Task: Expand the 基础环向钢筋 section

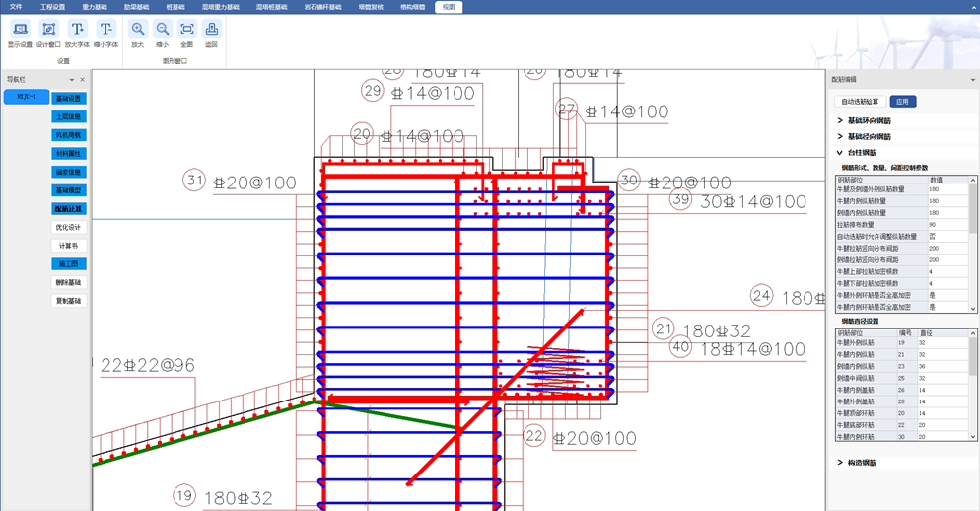Action: [840, 121]
